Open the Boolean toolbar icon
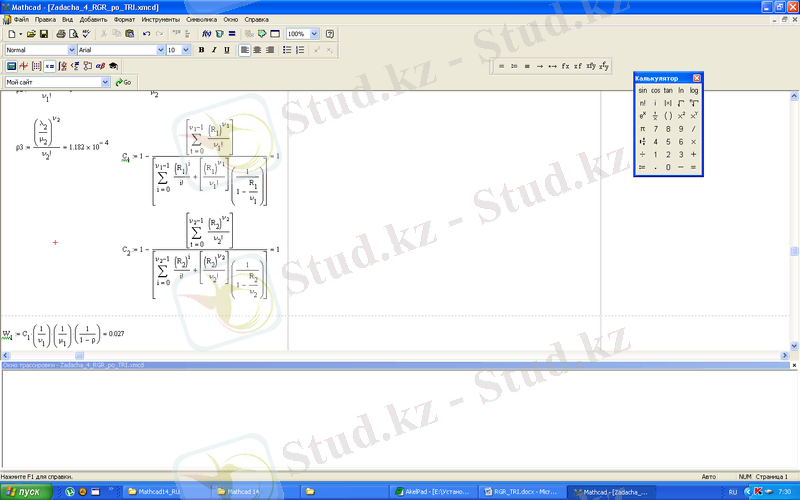The width and height of the screenshot is (800, 500). click(x=75, y=66)
